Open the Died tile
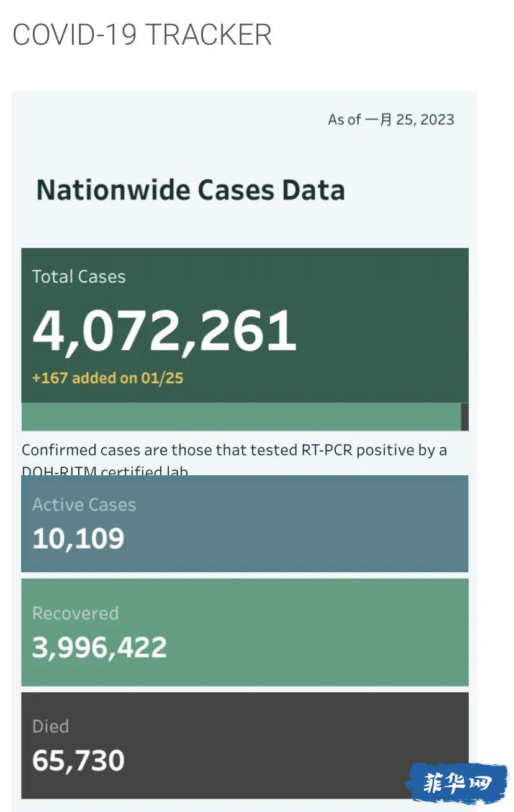The height and width of the screenshot is (812, 514). [x=245, y=746]
